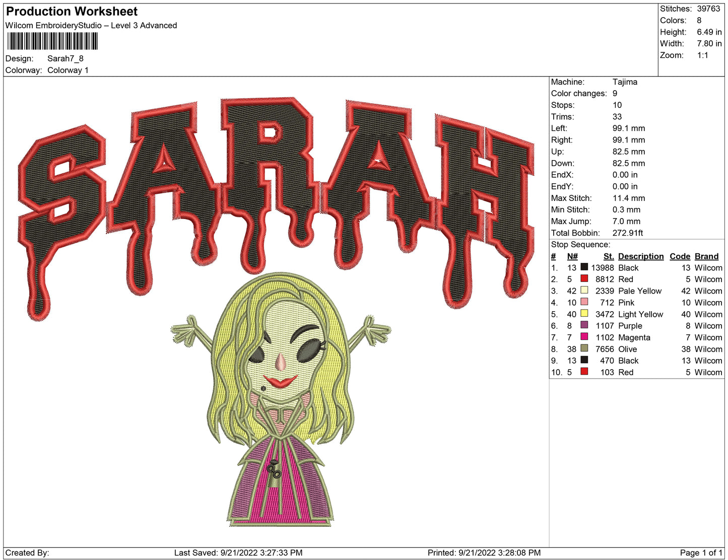
Task: Click the Colors value "8"
Action: [x=699, y=20]
